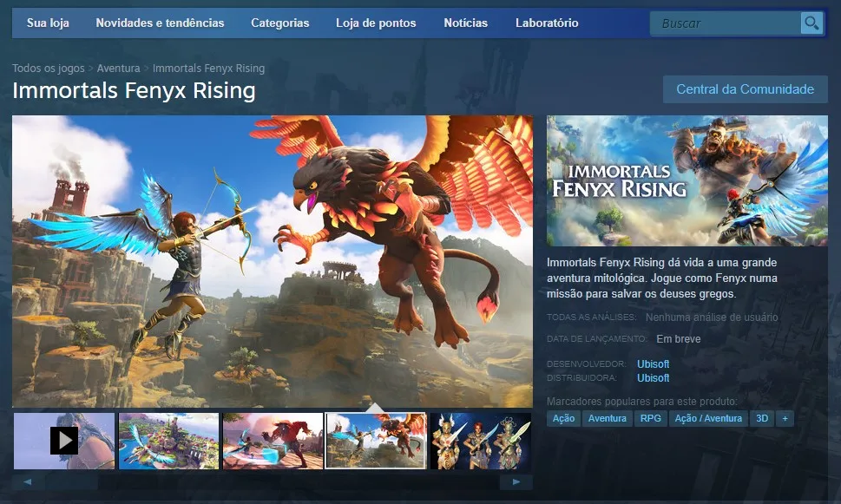Screen dimensions: 841x504
Task: Select the Aventura tag
Action: (608, 418)
